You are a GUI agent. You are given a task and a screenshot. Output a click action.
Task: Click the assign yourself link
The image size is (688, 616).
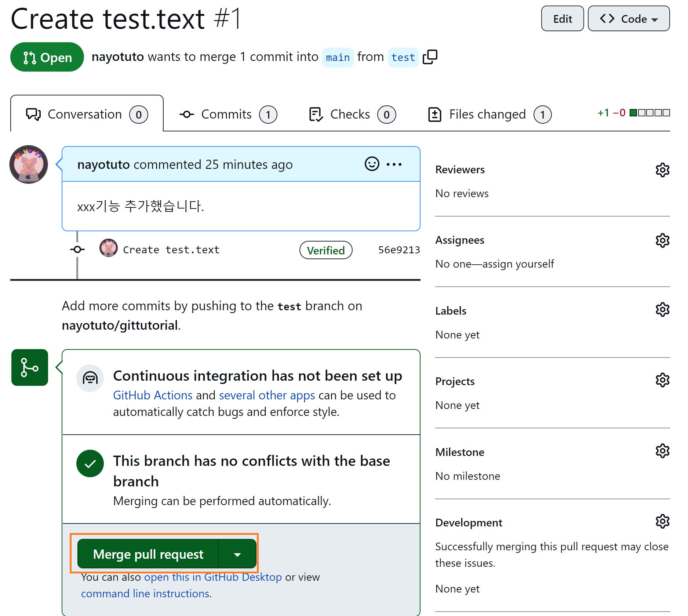pyautogui.click(x=518, y=264)
